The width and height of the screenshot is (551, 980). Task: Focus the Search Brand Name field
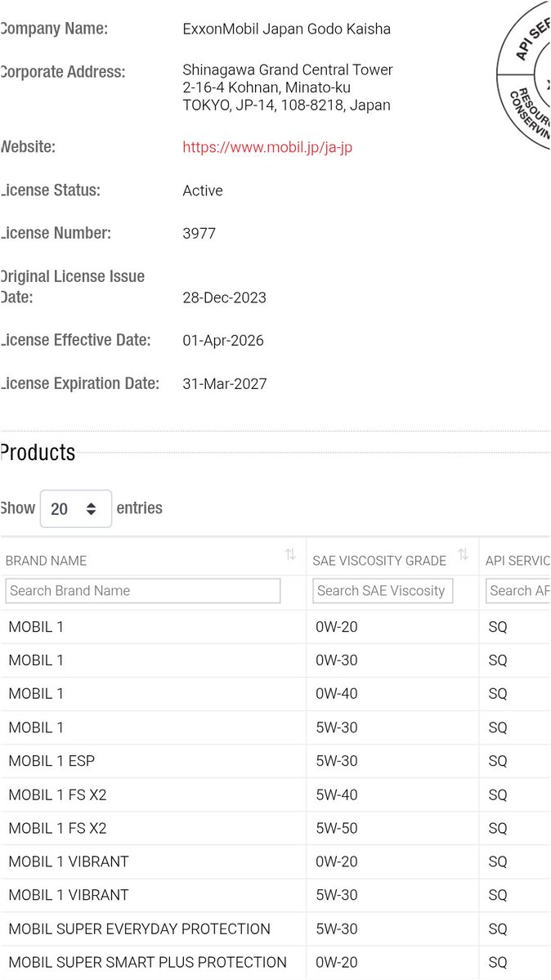142,591
